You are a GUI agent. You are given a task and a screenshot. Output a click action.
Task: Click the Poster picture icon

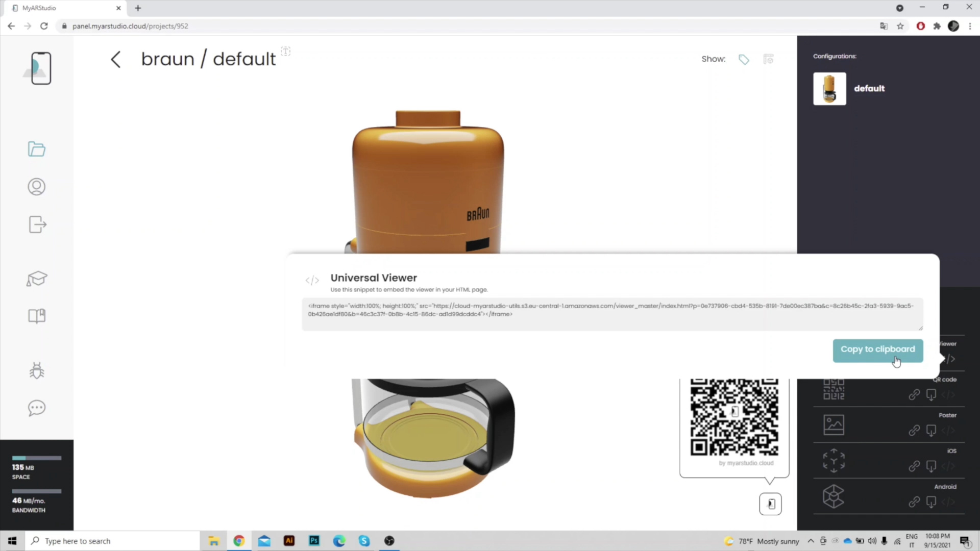[834, 424]
